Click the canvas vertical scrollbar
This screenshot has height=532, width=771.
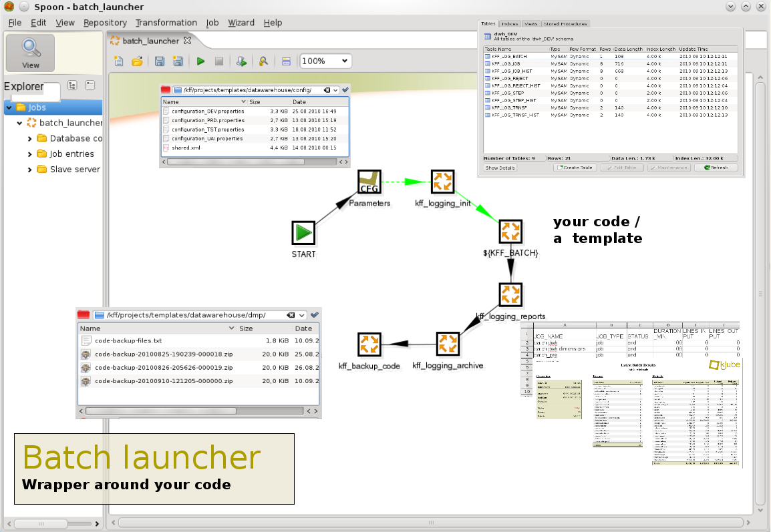coord(760,294)
